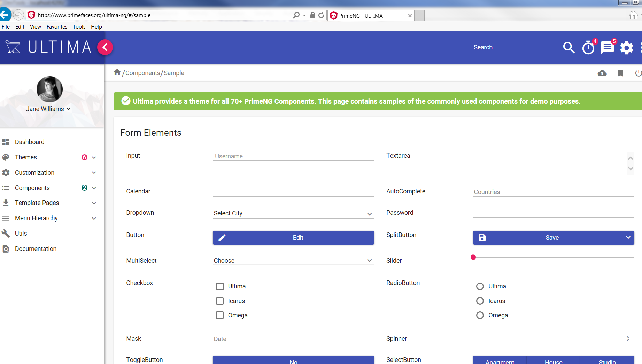Open the Select City dropdown
Image resolution: width=642 pixels, height=364 pixels.
tap(293, 213)
